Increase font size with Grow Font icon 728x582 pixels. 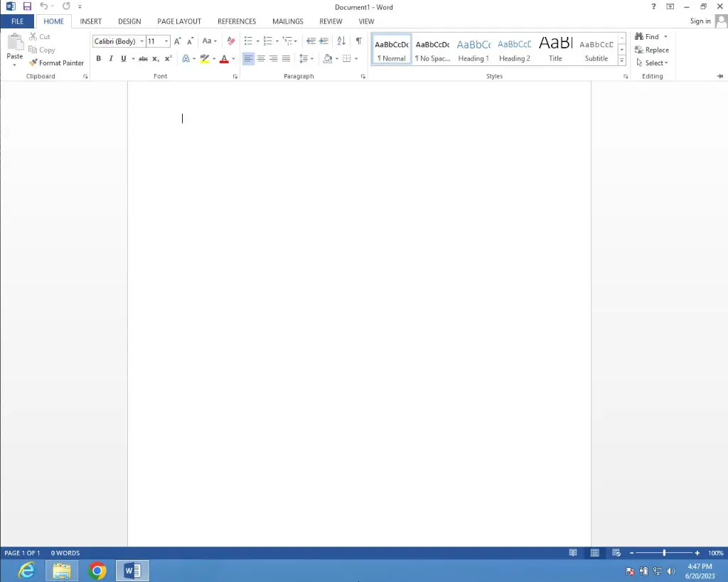(178, 41)
